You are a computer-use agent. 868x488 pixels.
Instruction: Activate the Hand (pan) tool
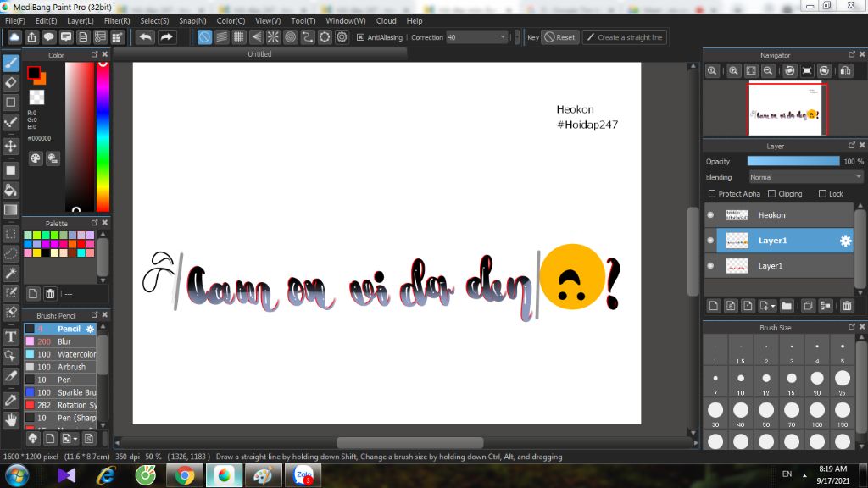coord(11,419)
